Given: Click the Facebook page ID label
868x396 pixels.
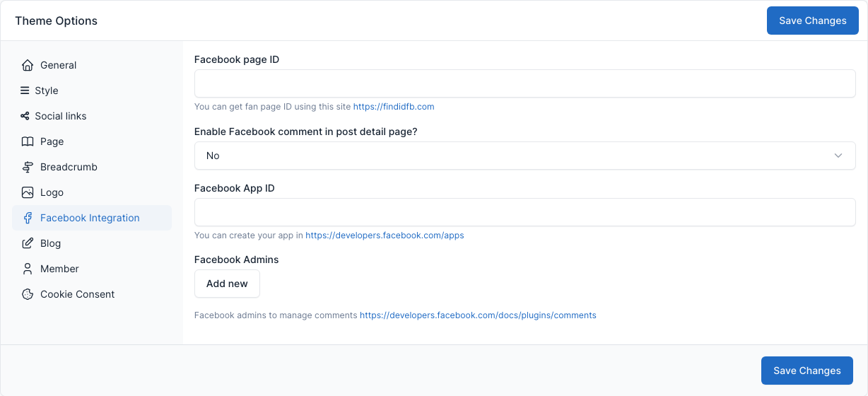Looking at the screenshot, I should coord(237,59).
